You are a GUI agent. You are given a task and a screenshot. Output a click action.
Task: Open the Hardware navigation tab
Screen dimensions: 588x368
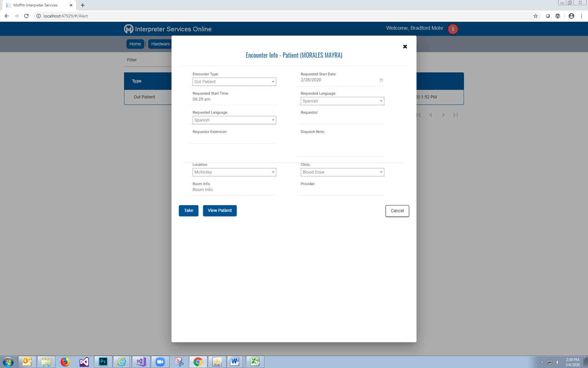point(160,44)
